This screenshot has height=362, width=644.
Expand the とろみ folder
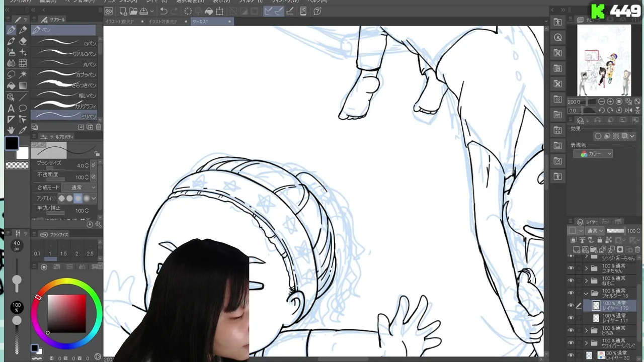tap(586, 330)
